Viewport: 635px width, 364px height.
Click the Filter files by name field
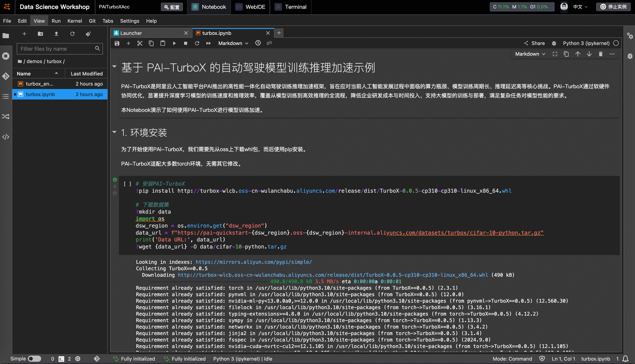tap(56, 49)
